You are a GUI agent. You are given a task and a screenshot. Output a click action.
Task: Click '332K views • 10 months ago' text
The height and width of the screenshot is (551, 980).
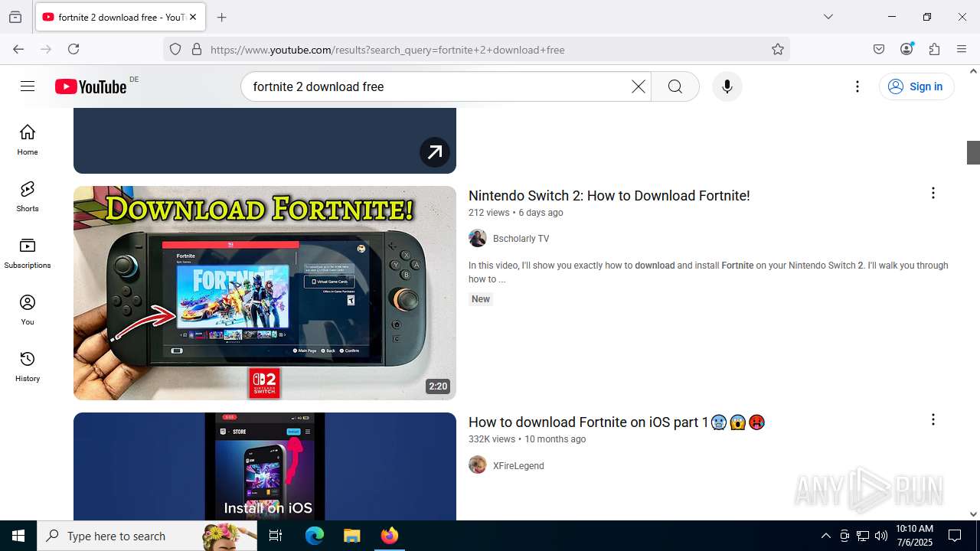tap(528, 439)
